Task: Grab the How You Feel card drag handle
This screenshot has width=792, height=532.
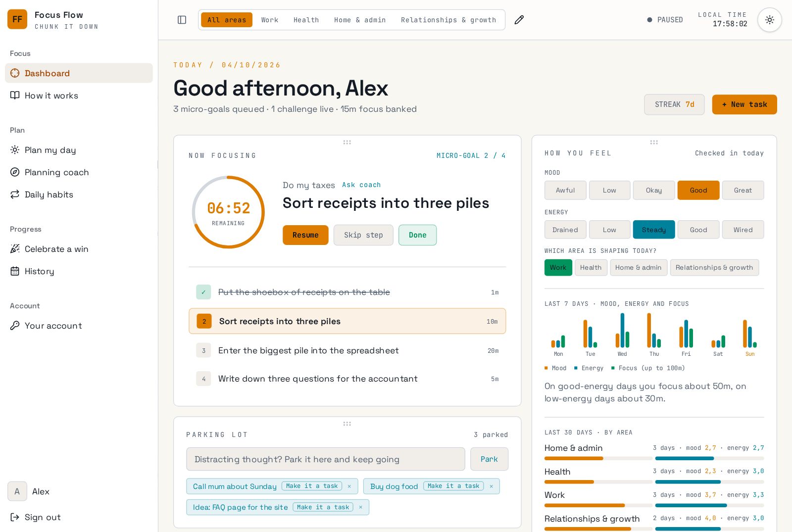Action: (654, 142)
